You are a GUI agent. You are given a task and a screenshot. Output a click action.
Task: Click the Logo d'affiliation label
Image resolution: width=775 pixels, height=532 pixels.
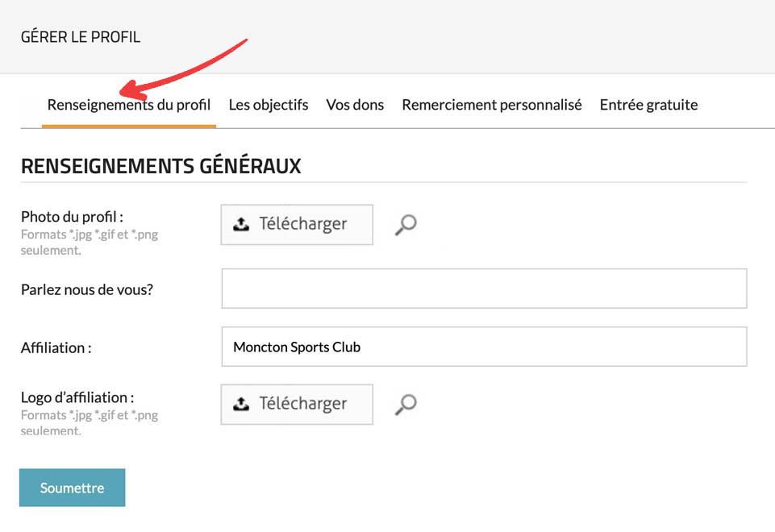[x=77, y=397]
